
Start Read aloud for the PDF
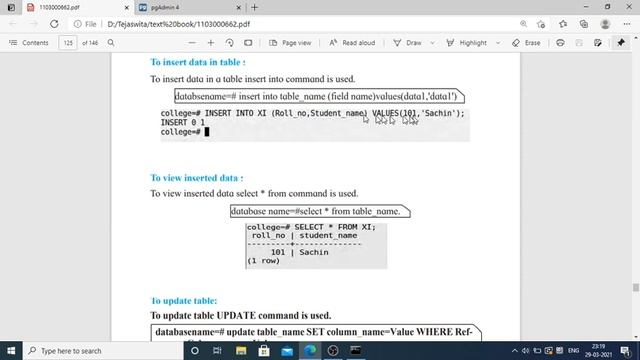point(352,42)
